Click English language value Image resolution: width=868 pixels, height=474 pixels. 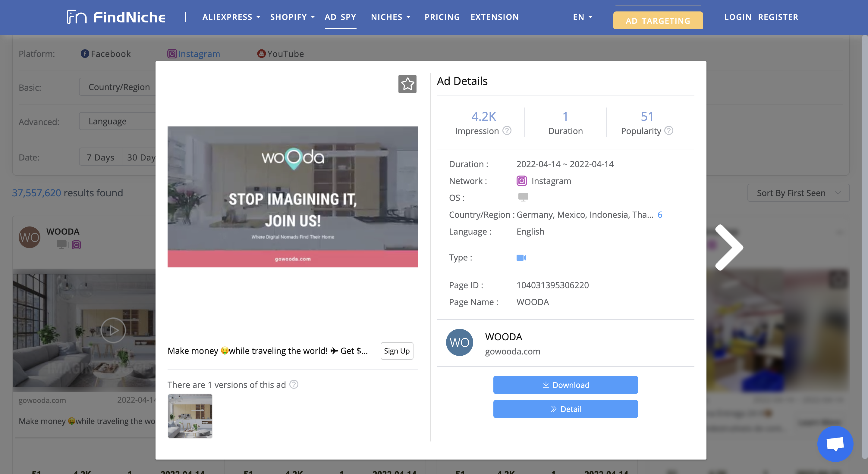tap(530, 232)
